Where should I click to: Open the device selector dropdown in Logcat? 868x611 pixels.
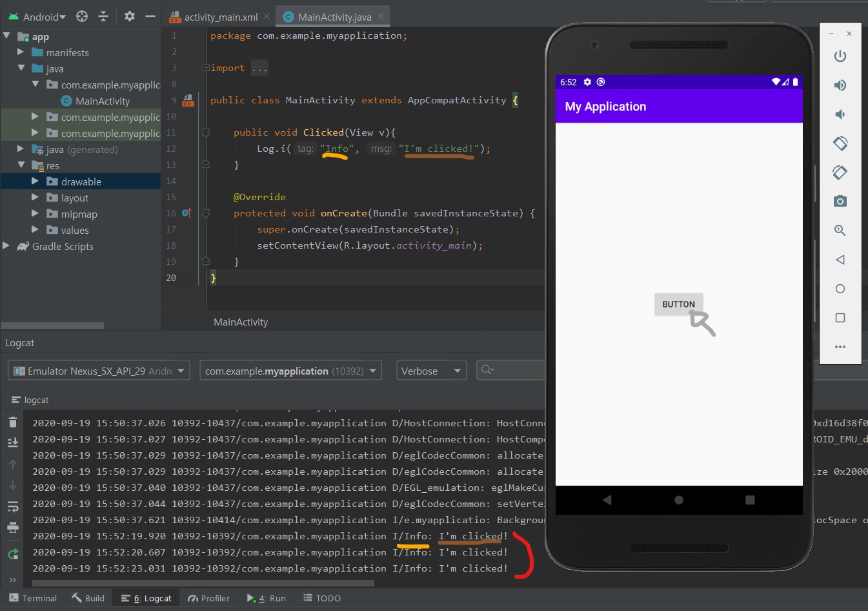pyautogui.click(x=99, y=371)
